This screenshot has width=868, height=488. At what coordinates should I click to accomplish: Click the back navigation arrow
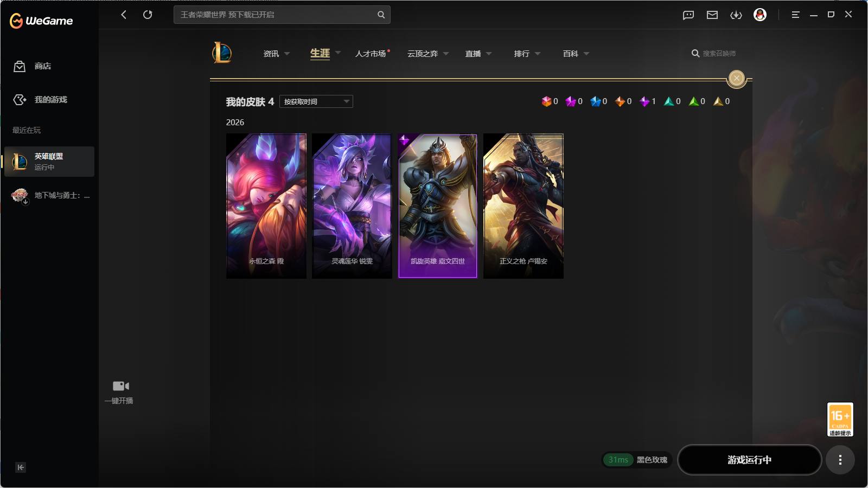124,15
